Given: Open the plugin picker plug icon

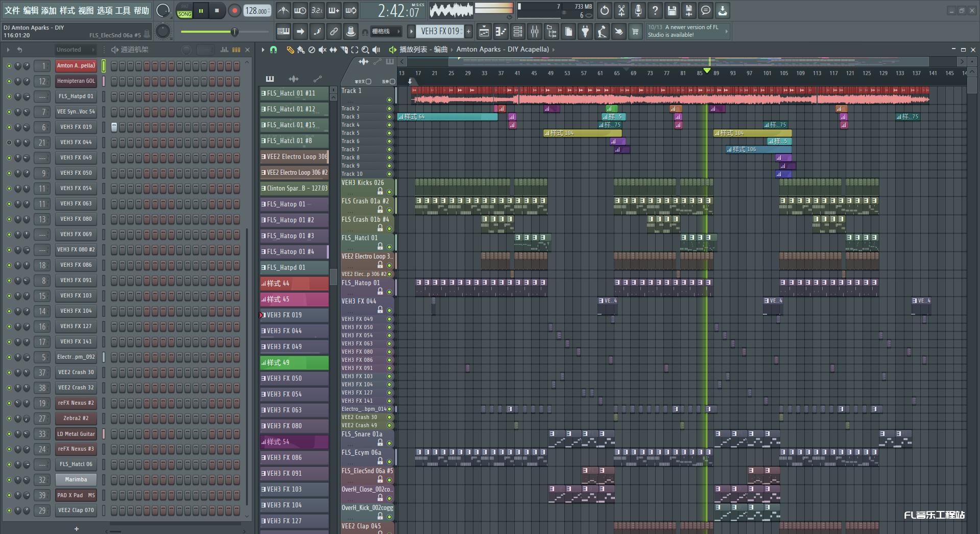Looking at the screenshot, I should [x=585, y=32].
